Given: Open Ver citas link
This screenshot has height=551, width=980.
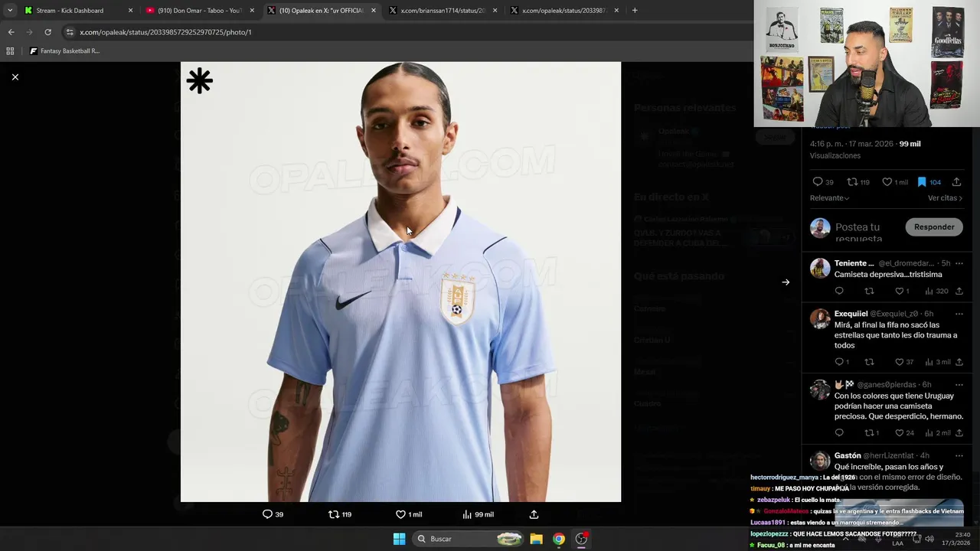Looking at the screenshot, I should coord(945,198).
